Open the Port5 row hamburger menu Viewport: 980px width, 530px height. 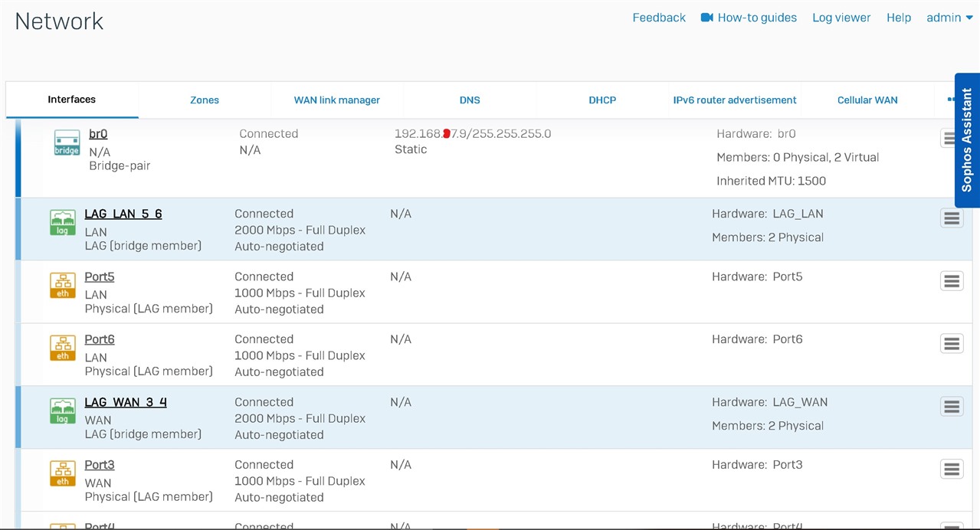(952, 281)
